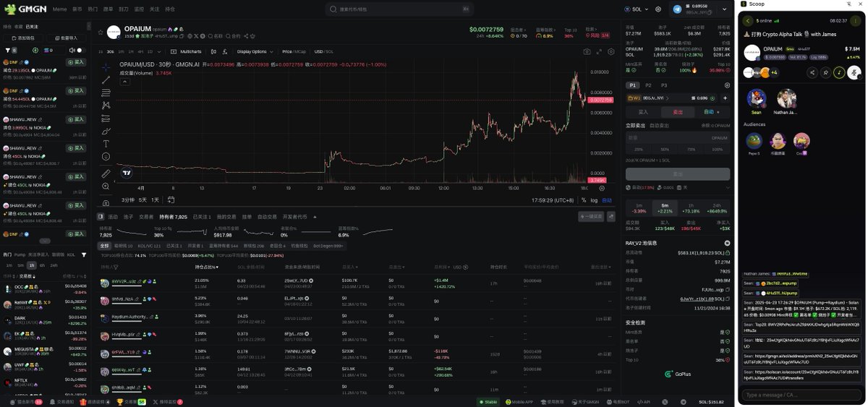Toggle log scale on the chart

click(594, 200)
